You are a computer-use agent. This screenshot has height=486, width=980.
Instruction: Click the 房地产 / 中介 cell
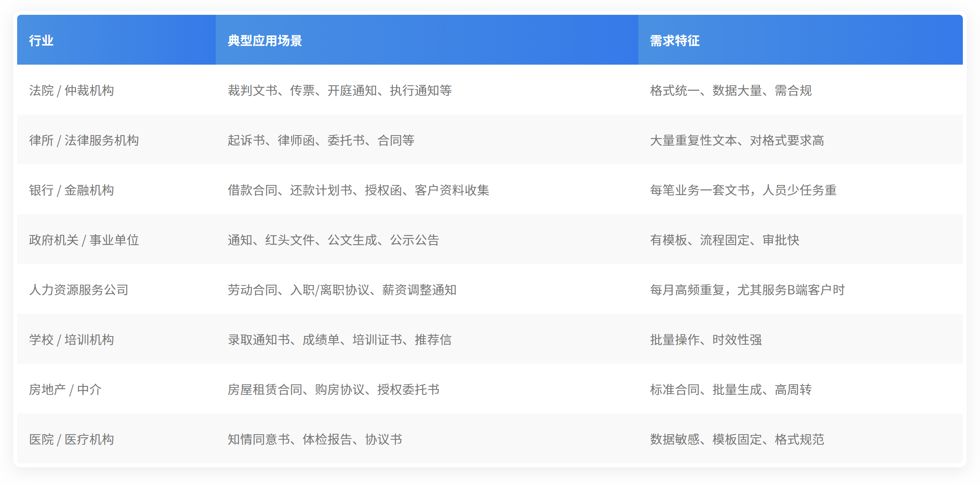click(x=65, y=389)
